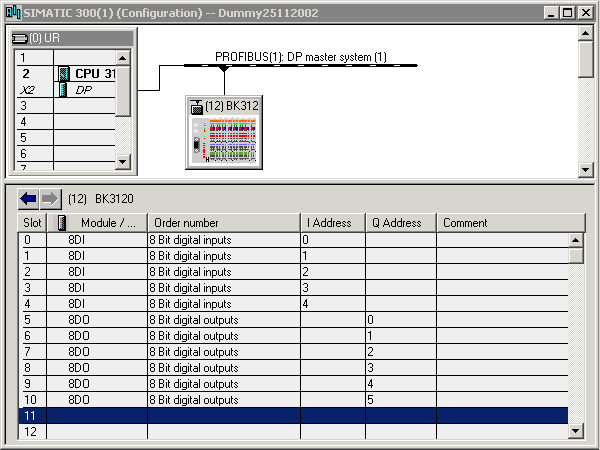Click module table scroll down arrow
This screenshot has height=450, width=600.
coord(576,431)
